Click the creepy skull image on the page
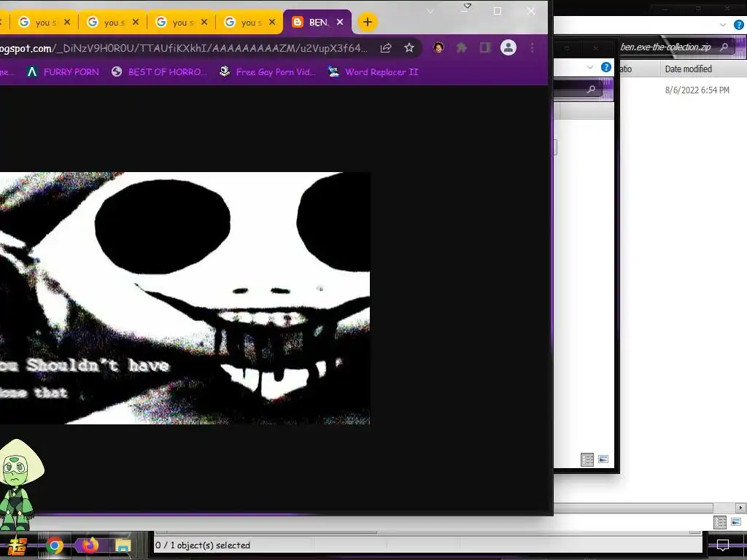The width and height of the screenshot is (747, 560). coord(185,298)
